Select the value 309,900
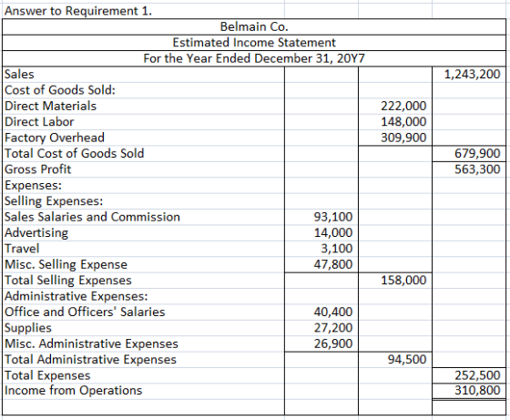 (x=403, y=138)
